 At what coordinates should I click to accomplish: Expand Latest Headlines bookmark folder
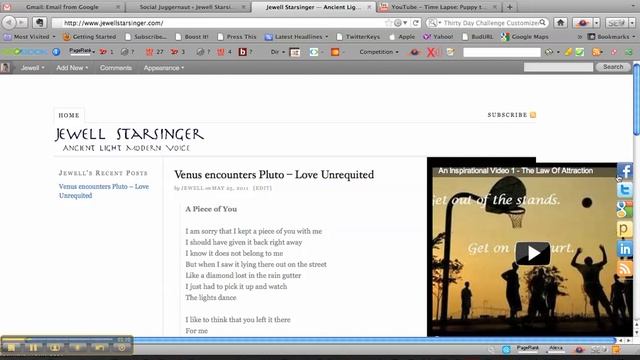[297, 37]
